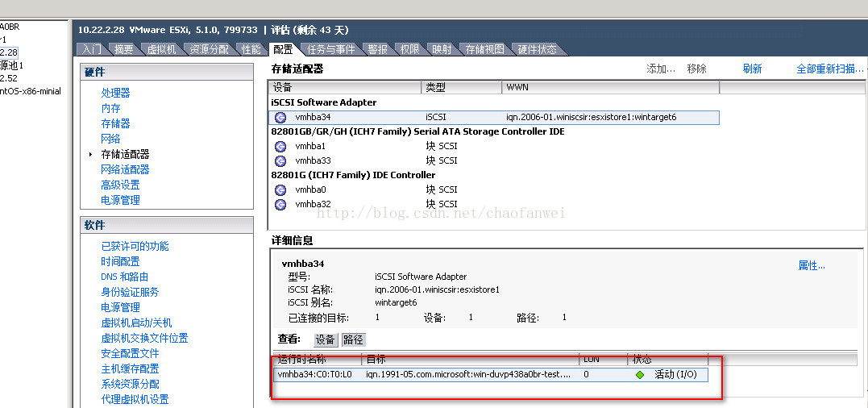Open 虚拟机交换文件位置 settings
This screenshot has width=868, height=408.
[x=144, y=338]
